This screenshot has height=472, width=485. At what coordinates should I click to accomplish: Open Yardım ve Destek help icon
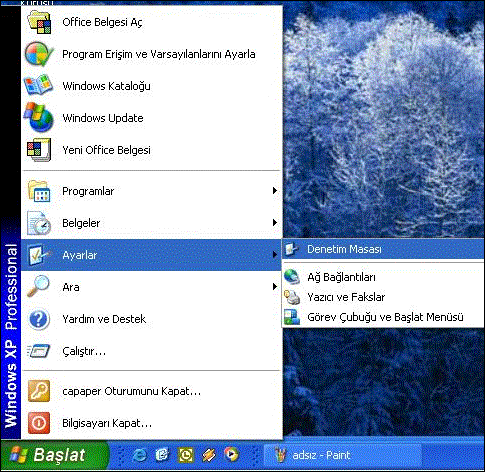pyautogui.click(x=39, y=319)
